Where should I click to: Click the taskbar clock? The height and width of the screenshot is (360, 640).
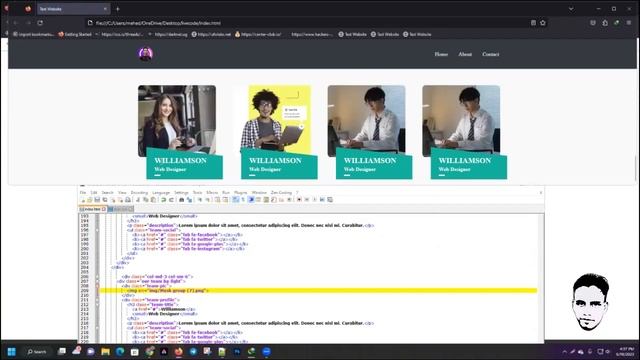pyautogui.click(x=626, y=351)
